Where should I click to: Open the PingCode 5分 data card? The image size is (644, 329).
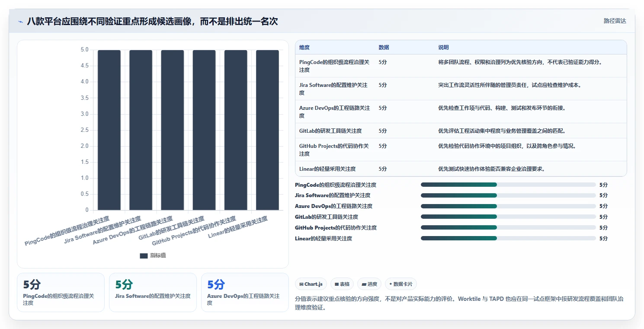coord(61,292)
